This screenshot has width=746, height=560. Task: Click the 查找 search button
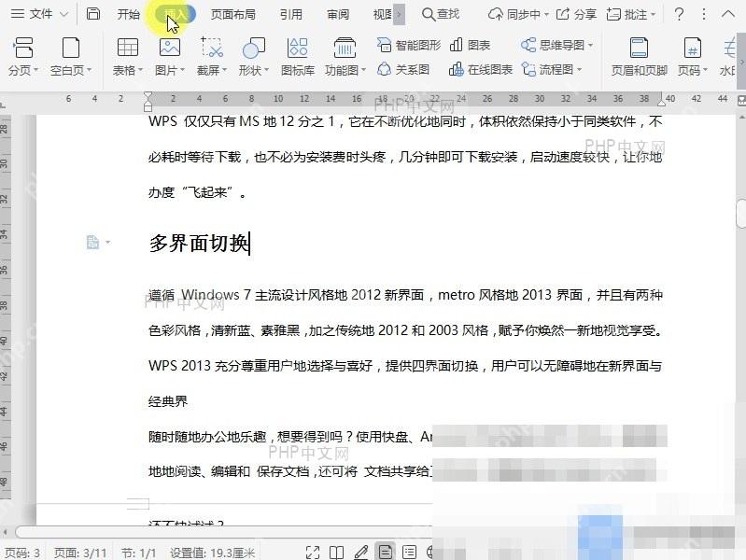pos(441,14)
